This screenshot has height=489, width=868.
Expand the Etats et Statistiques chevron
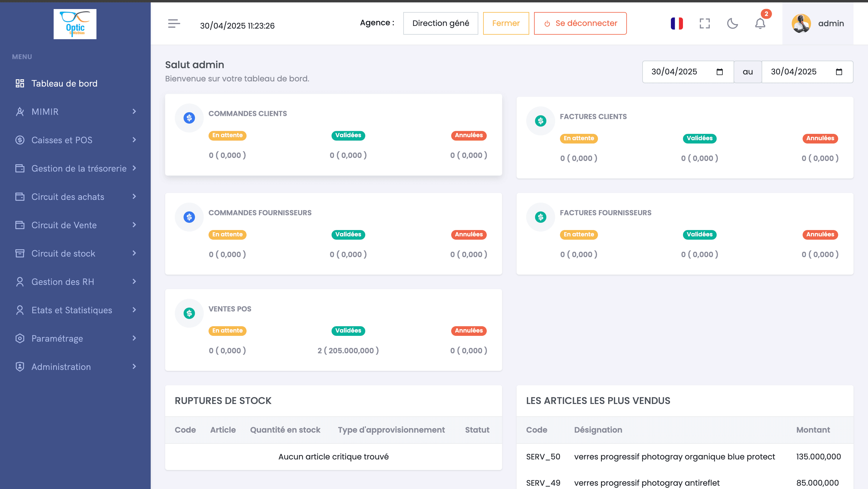pyautogui.click(x=134, y=309)
